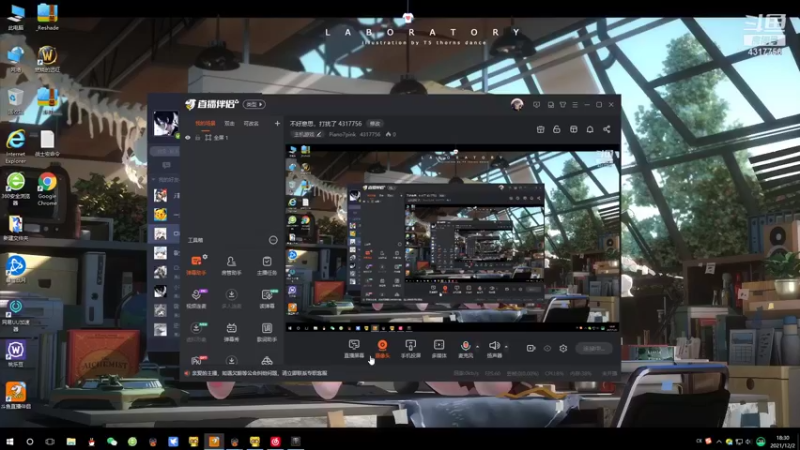Screen dimensions: 800x450
Task: Open stream settings gear beside start button
Action: 563,348
